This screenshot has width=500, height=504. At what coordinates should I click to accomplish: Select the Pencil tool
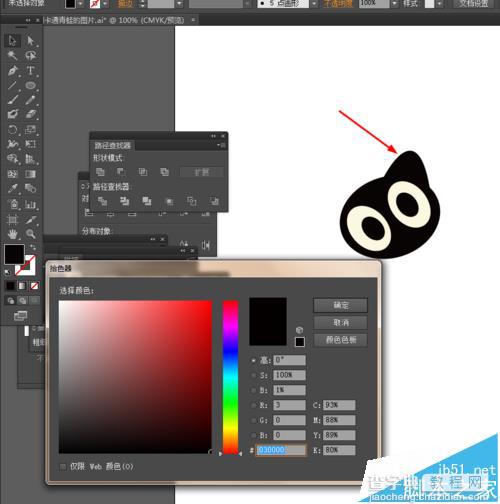tap(31, 100)
